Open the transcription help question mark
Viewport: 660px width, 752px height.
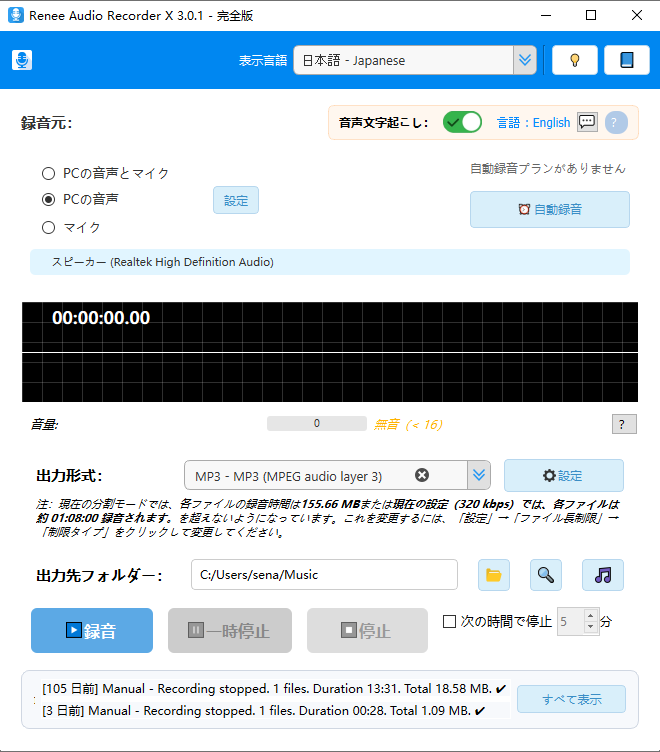[616, 122]
